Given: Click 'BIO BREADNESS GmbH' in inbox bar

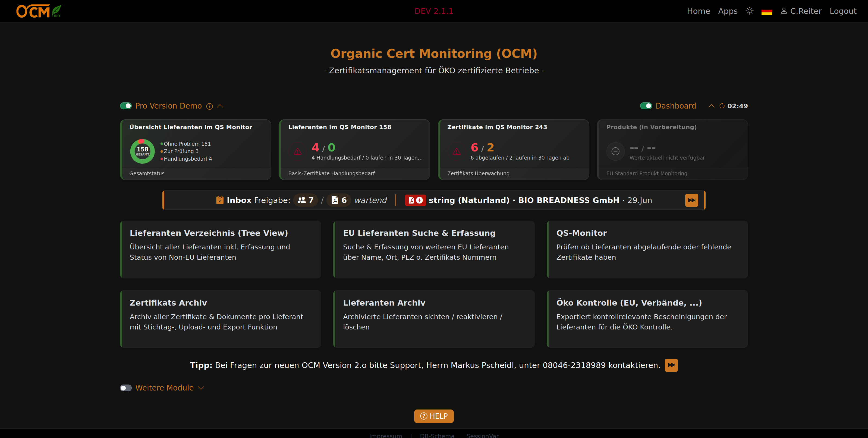Looking at the screenshot, I should (569, 200).
